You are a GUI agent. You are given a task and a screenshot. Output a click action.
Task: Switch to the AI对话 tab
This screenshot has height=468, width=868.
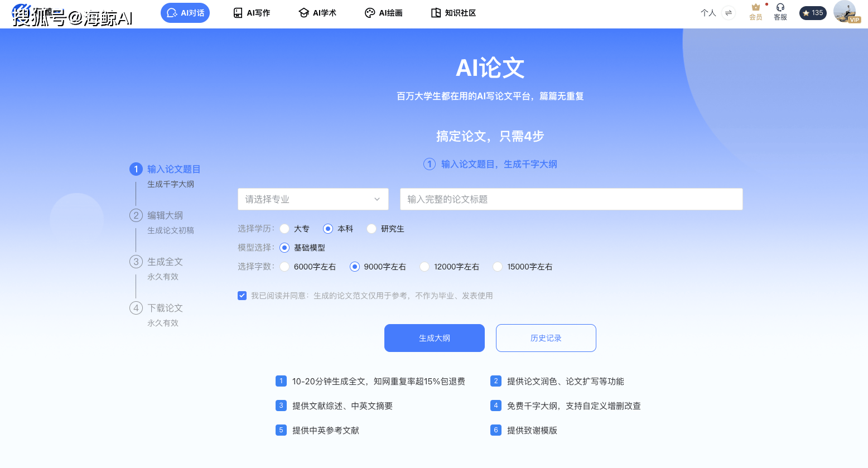[185, 13]
